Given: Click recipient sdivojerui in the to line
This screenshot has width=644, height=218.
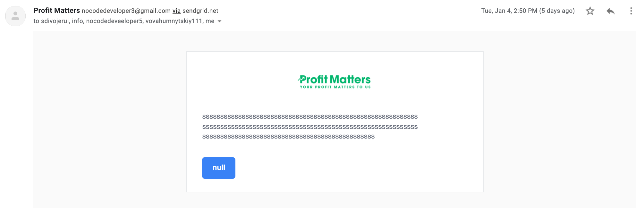Looking at the screenshot, I should 55,21.
